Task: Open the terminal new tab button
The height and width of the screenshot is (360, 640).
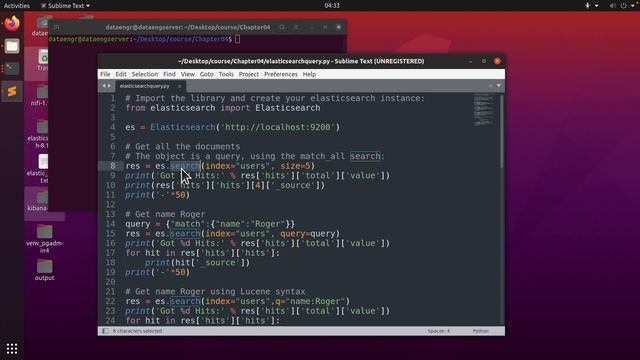Action: 57,27
